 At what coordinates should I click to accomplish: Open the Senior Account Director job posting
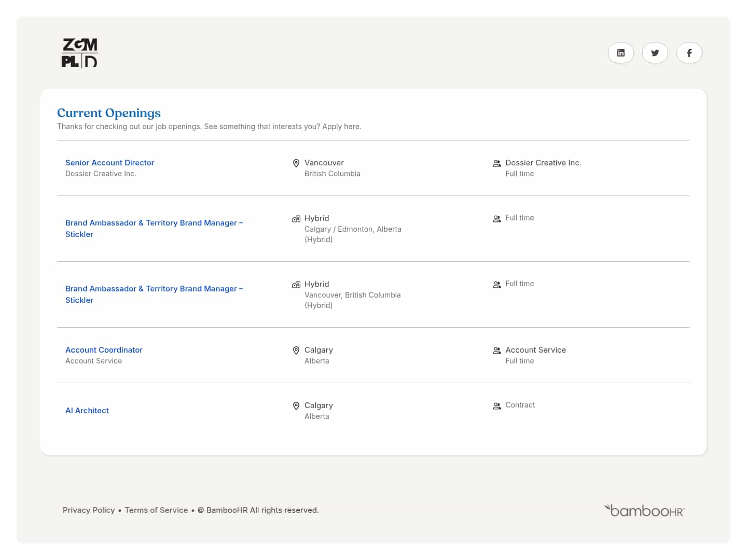[x=109, y=162]
